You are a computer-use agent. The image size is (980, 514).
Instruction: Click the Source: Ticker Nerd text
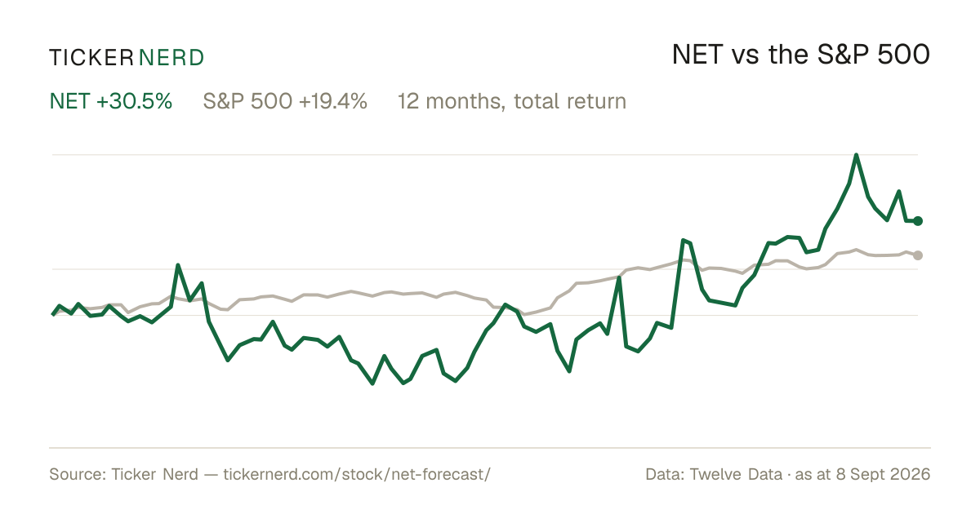(123, 474)
